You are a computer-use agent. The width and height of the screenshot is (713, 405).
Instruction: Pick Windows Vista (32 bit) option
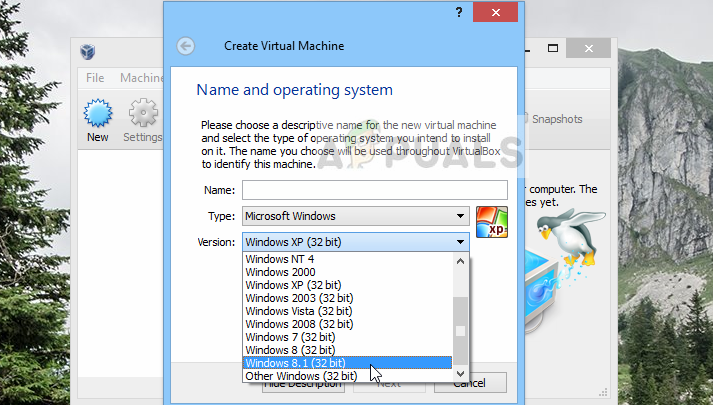coord(299,311)
